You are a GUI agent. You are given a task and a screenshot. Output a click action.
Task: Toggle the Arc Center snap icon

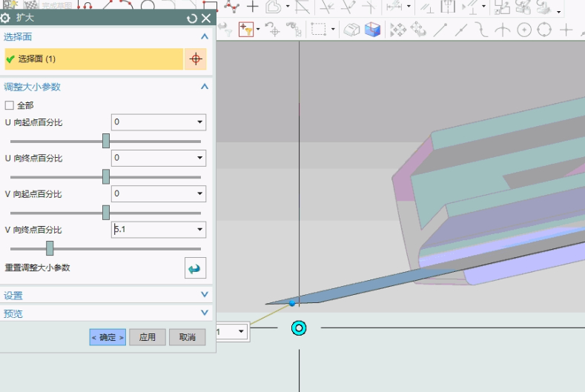pyautogui.click(x=523, y=30)
